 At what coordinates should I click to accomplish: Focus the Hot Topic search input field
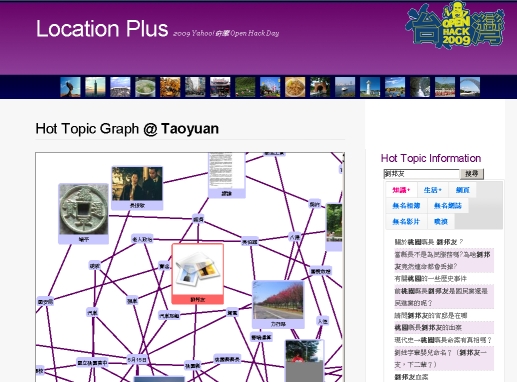pyautogui.click(x=421, y=174)
